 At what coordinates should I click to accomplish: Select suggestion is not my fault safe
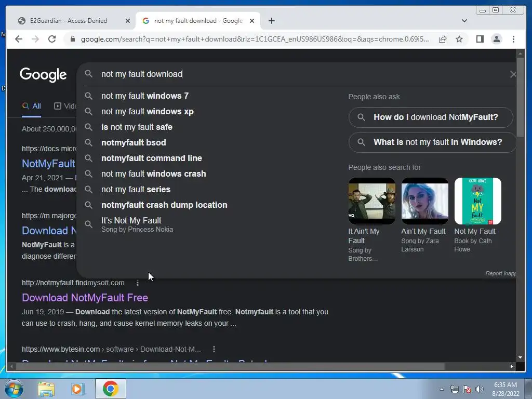click(137, 127)
